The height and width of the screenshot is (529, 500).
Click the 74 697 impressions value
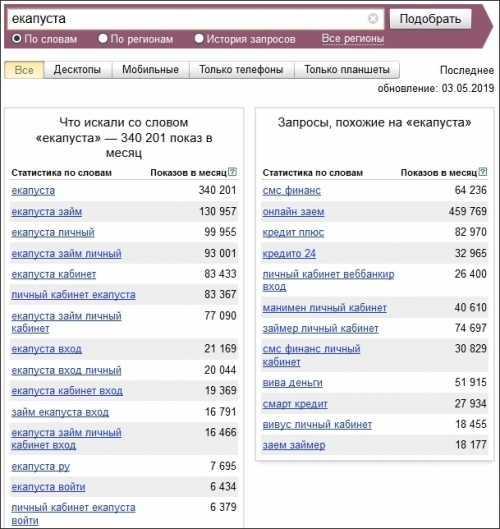tap(471, 328)
